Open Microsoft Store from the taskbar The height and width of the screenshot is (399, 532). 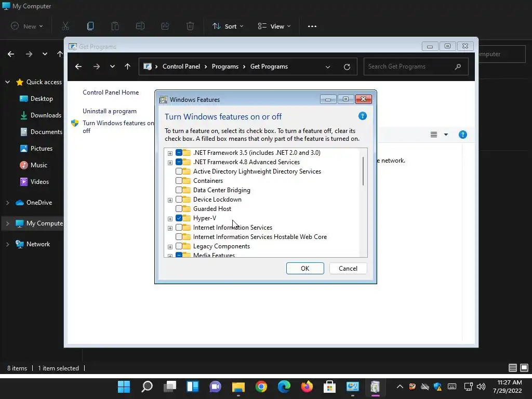[x=329, y=387]
